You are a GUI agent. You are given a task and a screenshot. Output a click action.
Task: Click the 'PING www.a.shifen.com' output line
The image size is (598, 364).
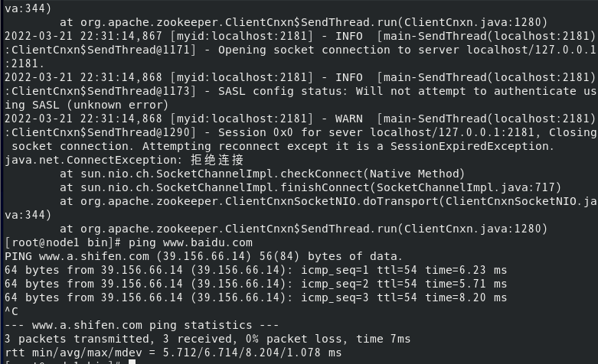203,256
